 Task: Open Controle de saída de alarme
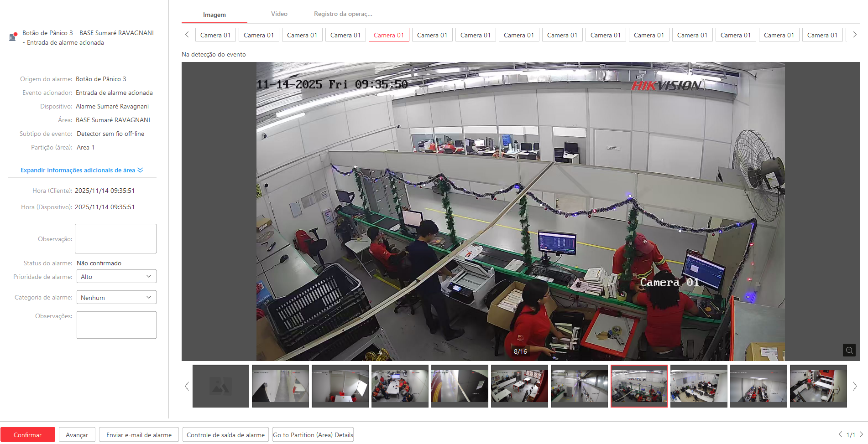tap(225, 435)
